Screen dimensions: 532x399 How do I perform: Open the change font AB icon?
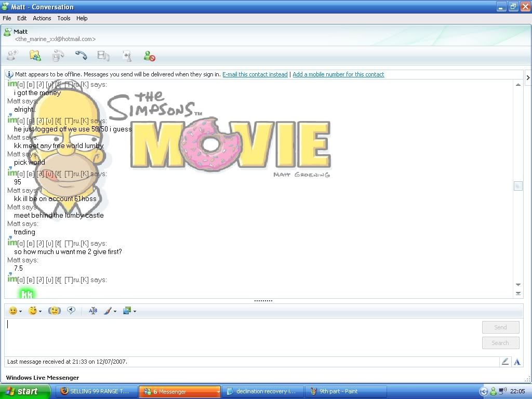93,311
